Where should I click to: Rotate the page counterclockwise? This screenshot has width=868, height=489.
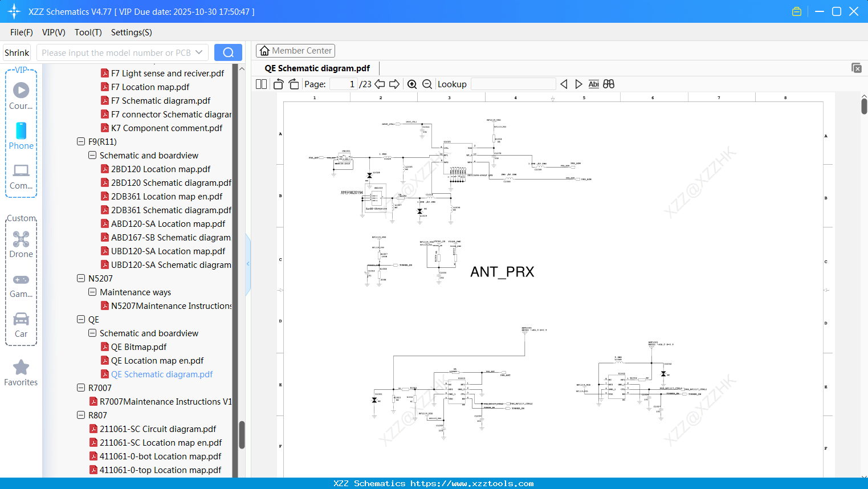[x=279, y=84]
